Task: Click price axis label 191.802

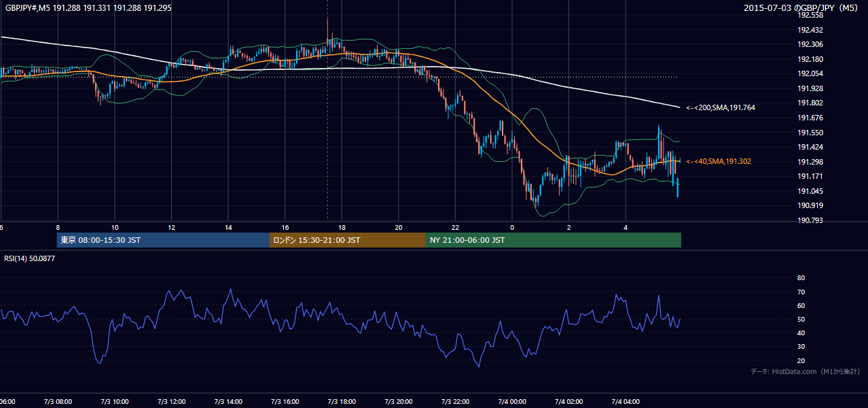Action: point(810,103)
